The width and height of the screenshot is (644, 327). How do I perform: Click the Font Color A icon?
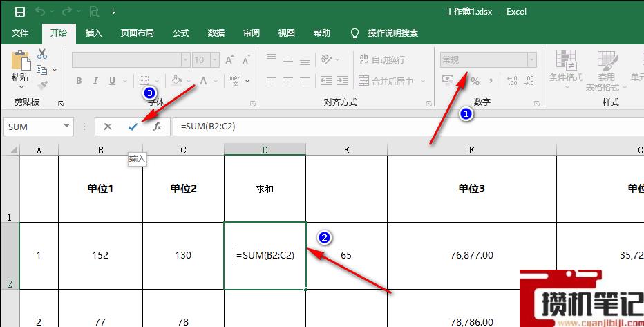click(x=203, y=81)
